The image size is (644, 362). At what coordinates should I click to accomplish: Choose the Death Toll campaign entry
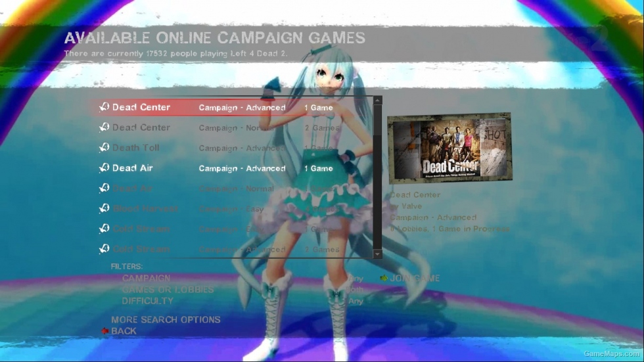pos(135,148)
